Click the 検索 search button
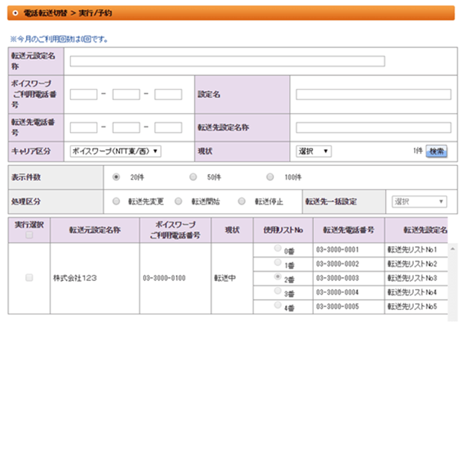Screen dimensions: 466x476 click(x=436, y=151)
